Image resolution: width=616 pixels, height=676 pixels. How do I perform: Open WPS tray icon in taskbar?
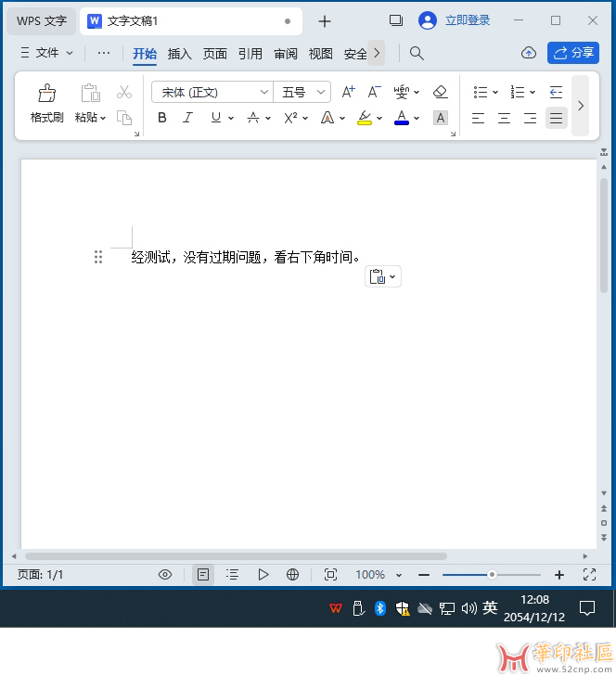tap(336, 608)
